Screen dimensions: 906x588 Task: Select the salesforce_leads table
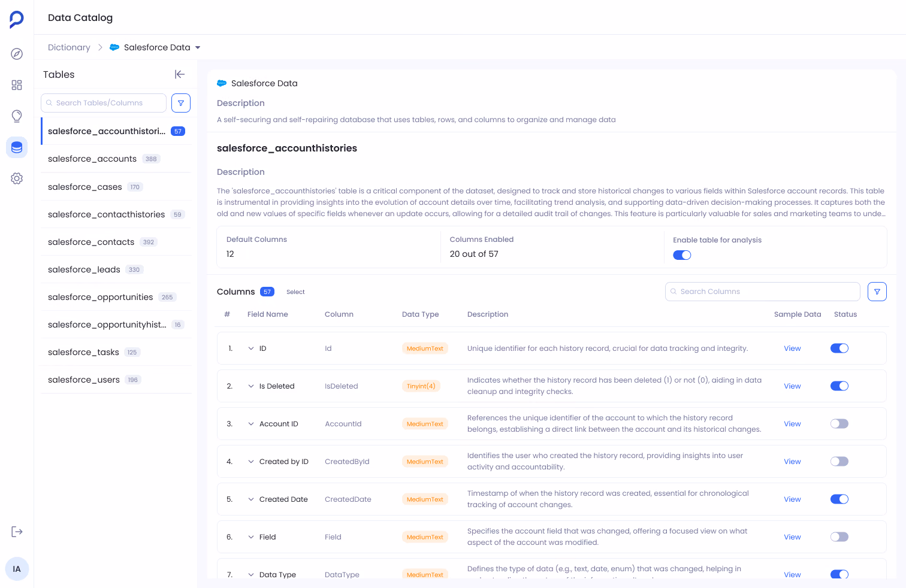click(x=116, y=269)
